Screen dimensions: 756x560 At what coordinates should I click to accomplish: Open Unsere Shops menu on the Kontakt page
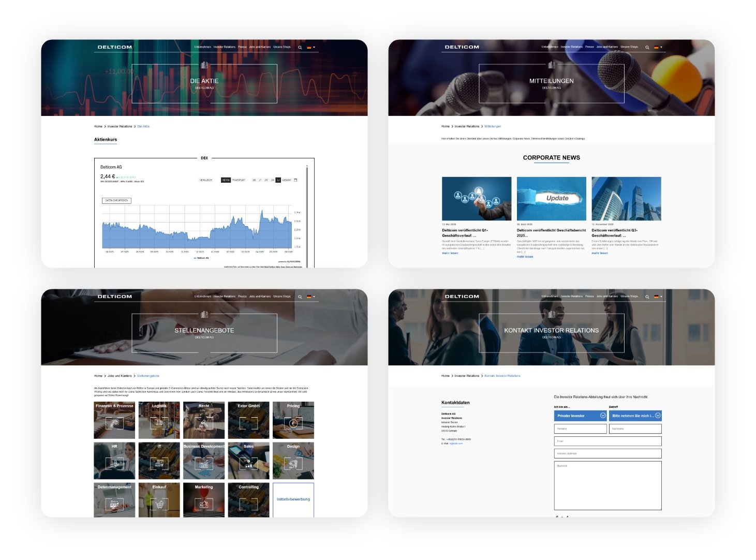pyautogui.click(x=629, y=297)
